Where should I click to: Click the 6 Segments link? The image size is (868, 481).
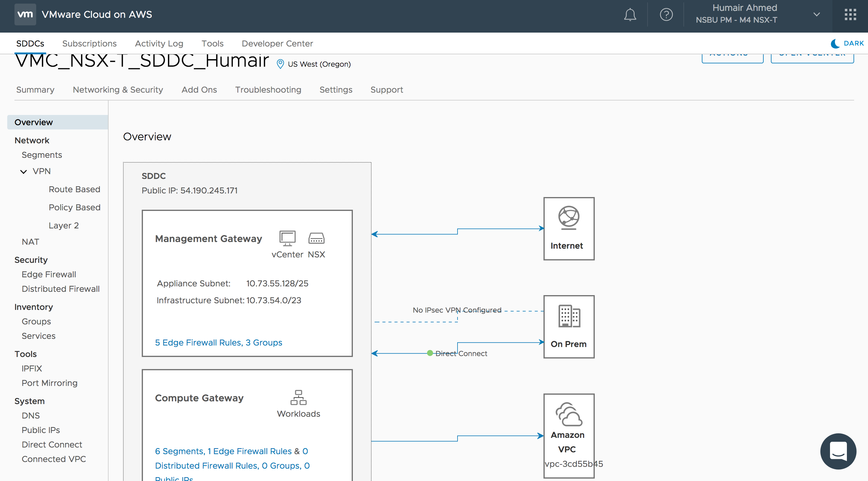(179, 451)
